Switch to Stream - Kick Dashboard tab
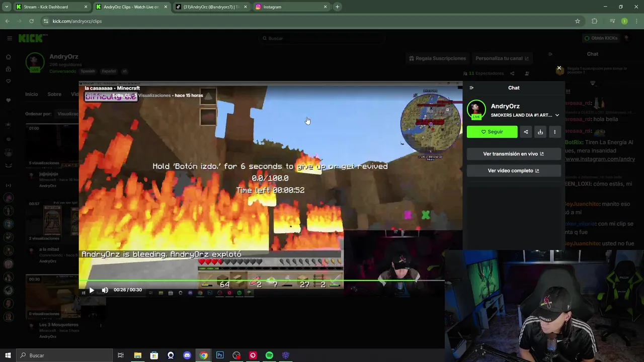 coord(52,7)
